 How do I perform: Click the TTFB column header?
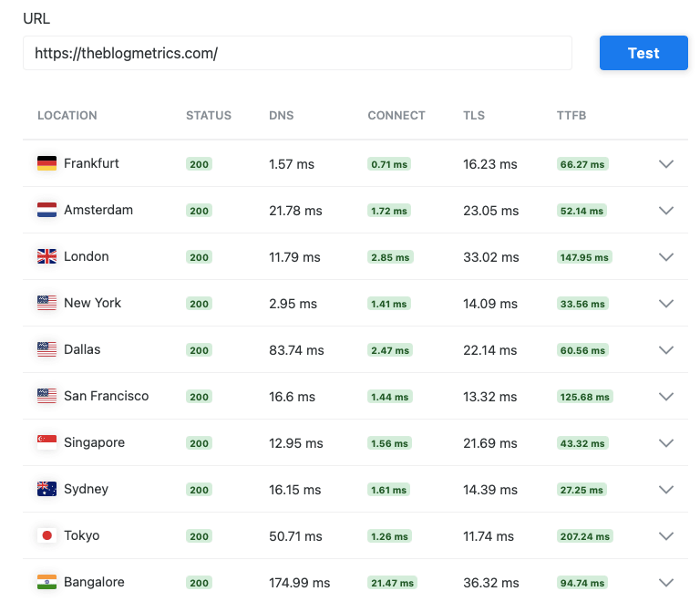[571, 116]
